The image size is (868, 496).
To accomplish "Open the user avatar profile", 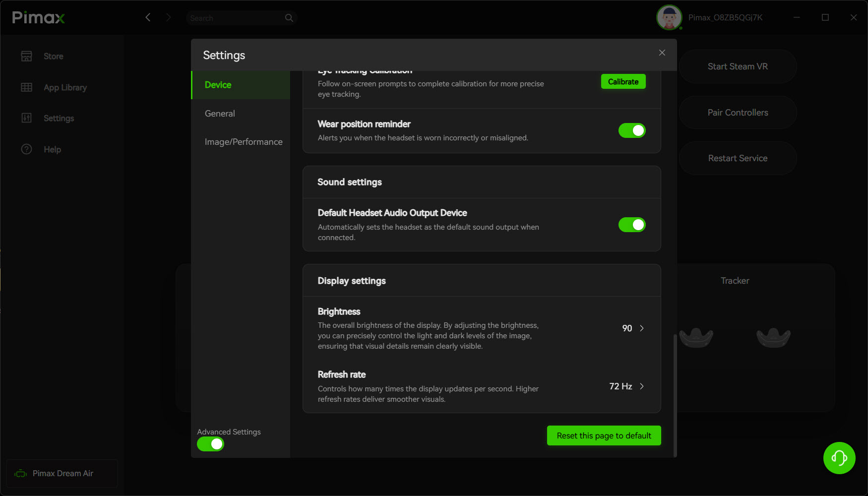I will point(669,18).
